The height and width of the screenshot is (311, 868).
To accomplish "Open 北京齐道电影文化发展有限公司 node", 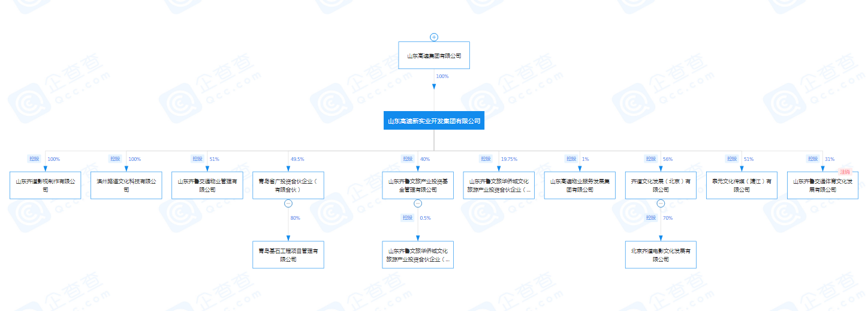I will click(661, 255).
